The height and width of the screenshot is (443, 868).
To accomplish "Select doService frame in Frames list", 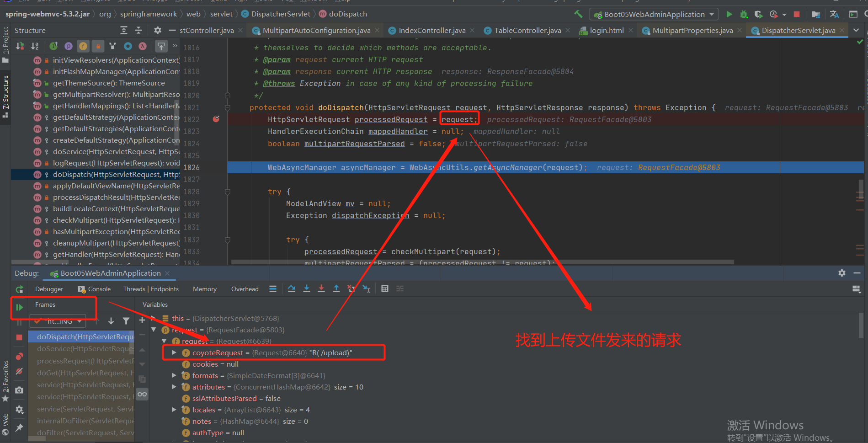I will (x=81, y=348).
